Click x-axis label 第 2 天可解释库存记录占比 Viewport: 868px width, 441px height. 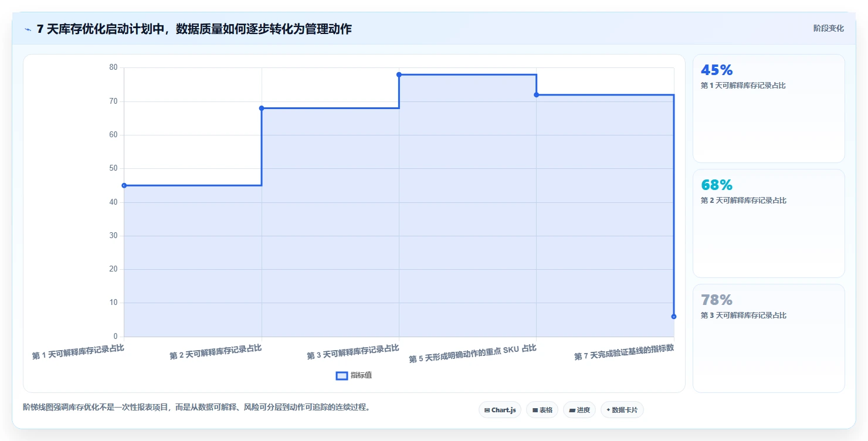(216, 351)
